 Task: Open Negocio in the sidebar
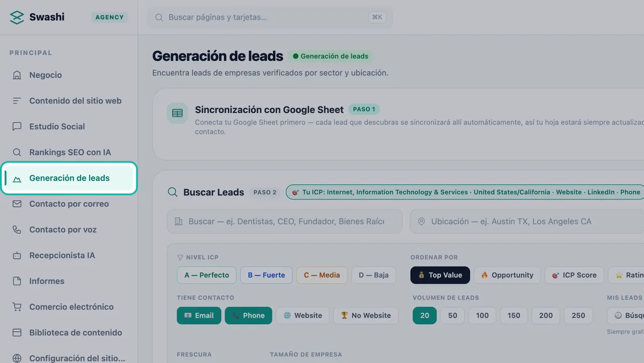tap(69, 75)
